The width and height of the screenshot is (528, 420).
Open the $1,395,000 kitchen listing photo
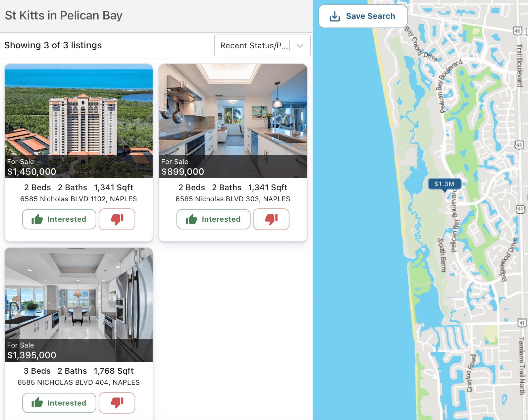pyautogui.click(x=78, y=305)
